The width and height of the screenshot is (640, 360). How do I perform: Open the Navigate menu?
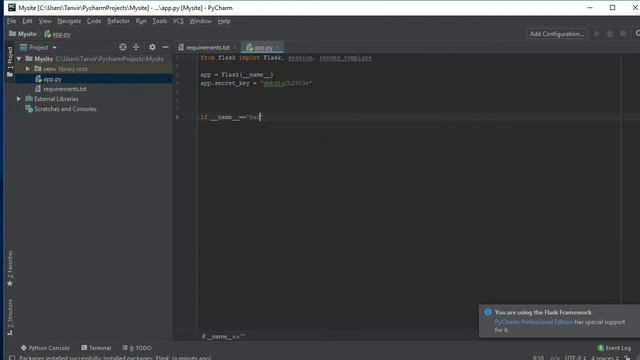click(69, 21)
